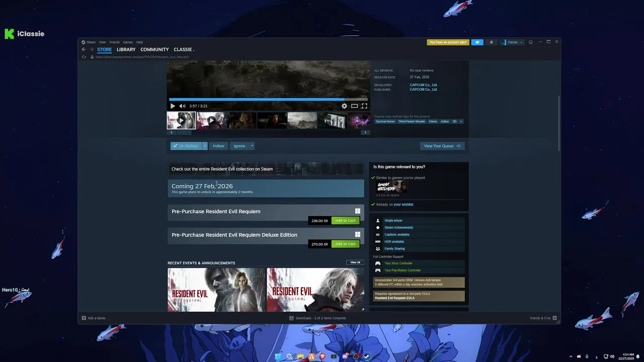Add a tag with the plus button
The width and height of the screenshot is (644, 362).
[461, 121]
